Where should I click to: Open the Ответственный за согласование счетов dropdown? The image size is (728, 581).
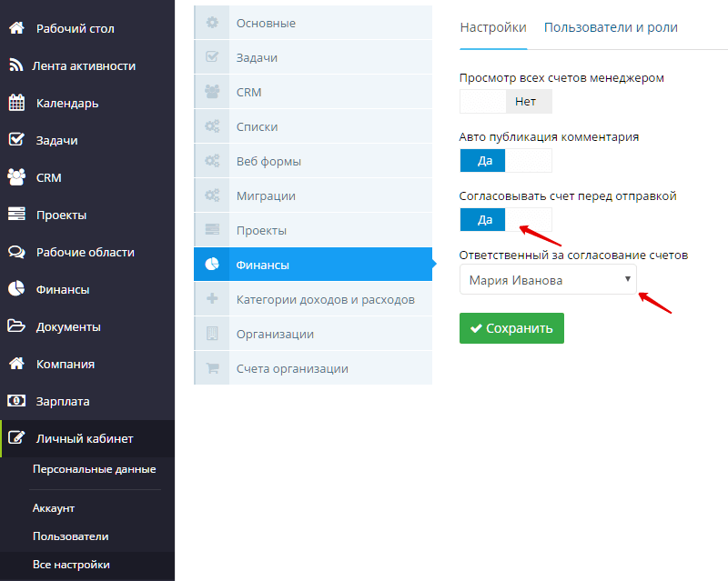(x=548, y=280)
